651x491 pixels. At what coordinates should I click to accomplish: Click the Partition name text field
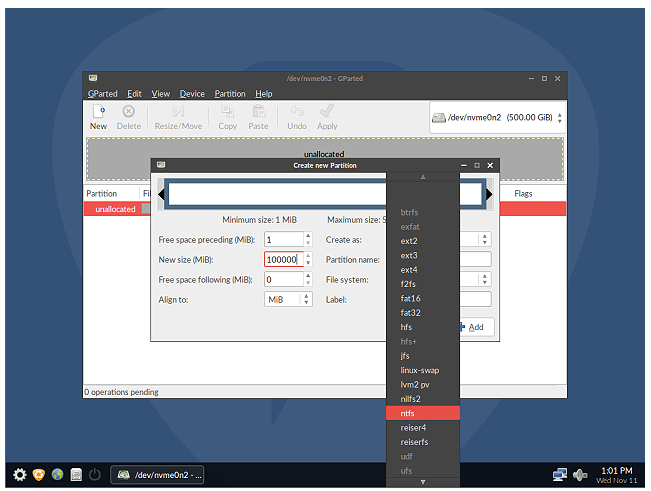[475, 259]
